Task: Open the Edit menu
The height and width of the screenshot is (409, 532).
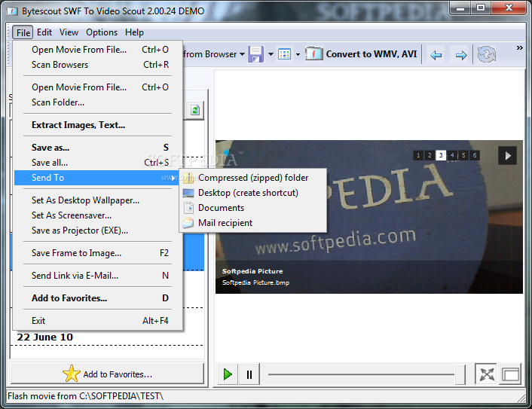Action: click(x=44, y=32)
